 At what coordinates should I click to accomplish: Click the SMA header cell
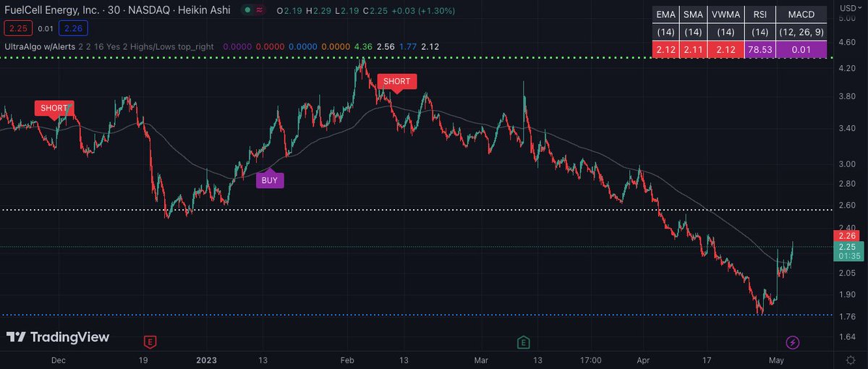(x=693, y=14)
